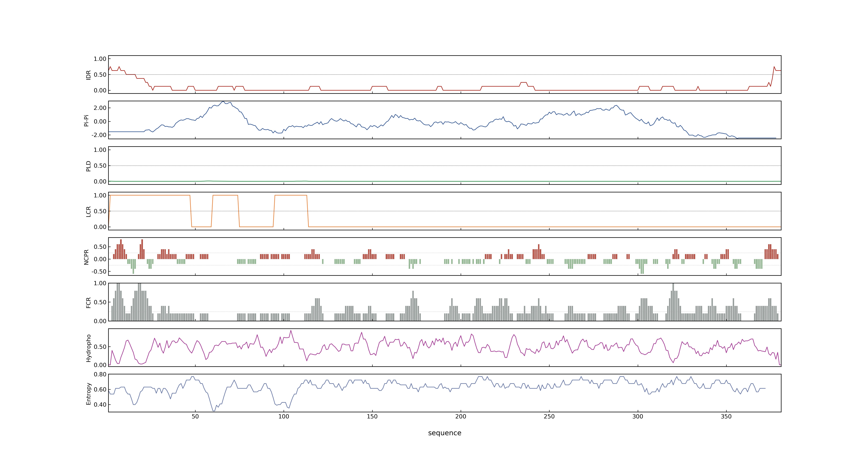The image size is (868, 463).
Task: Click the Pi-Pi y-axis label
Action: pyautogui.click(x=86, y=120)
